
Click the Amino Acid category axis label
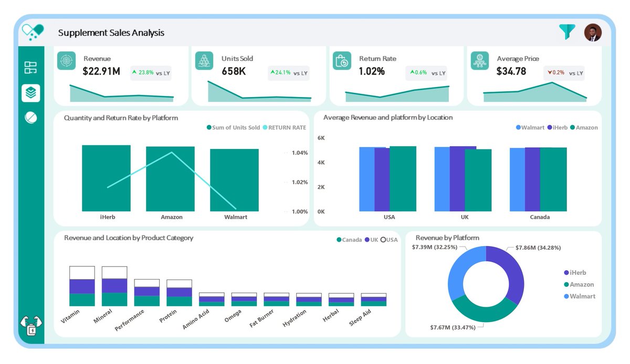[x=195, y=318]
